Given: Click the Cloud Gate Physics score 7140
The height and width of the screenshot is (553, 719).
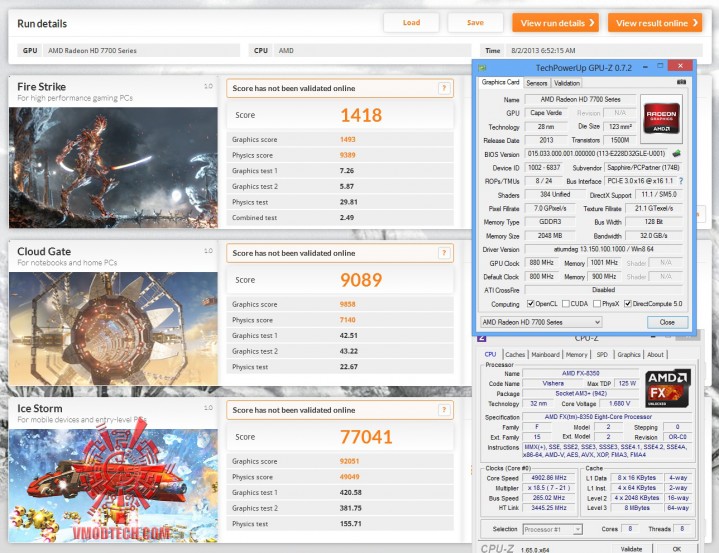Looking at the screenshot, I should coord(348,320).
